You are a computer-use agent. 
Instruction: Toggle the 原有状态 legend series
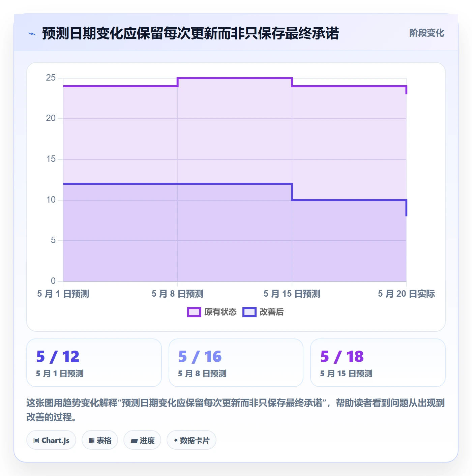(212, 312)
